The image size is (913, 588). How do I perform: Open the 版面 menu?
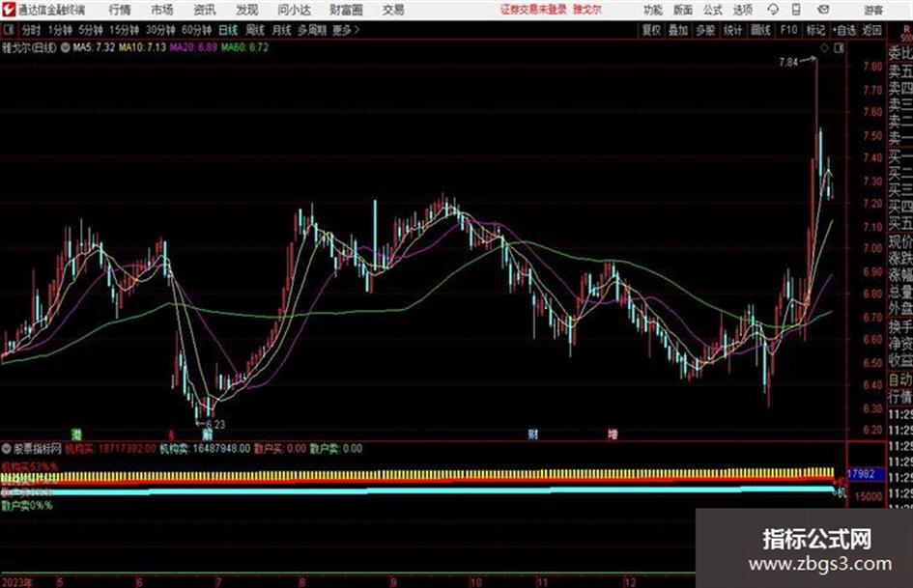click(682, 10)
